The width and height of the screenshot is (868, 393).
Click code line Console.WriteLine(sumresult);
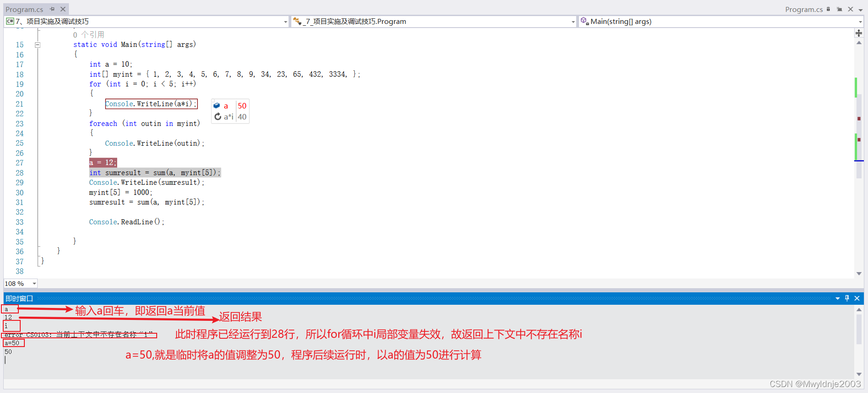click(147, 182)
